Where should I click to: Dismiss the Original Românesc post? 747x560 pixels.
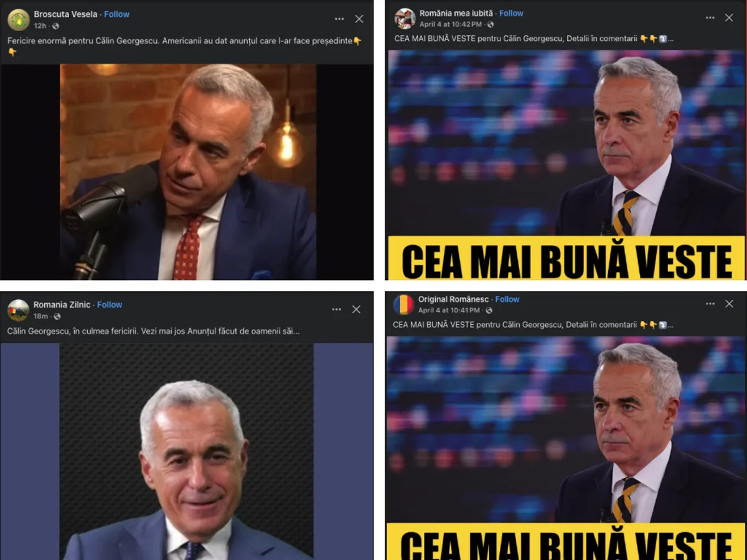pos(729,304)
